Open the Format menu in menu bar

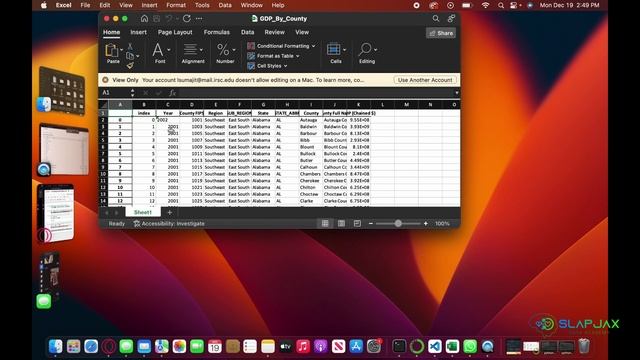coord(176,5)
